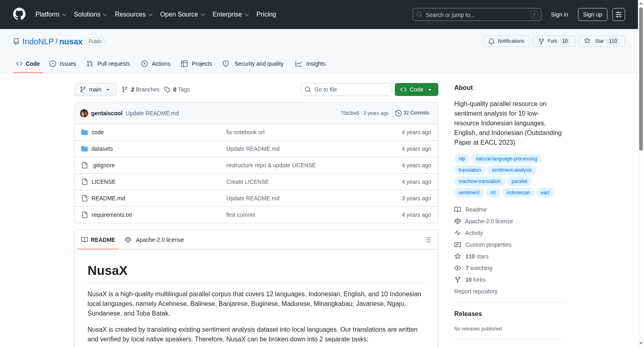
Task: Click the tag icon beside Tags
Action: click(167, 89)
